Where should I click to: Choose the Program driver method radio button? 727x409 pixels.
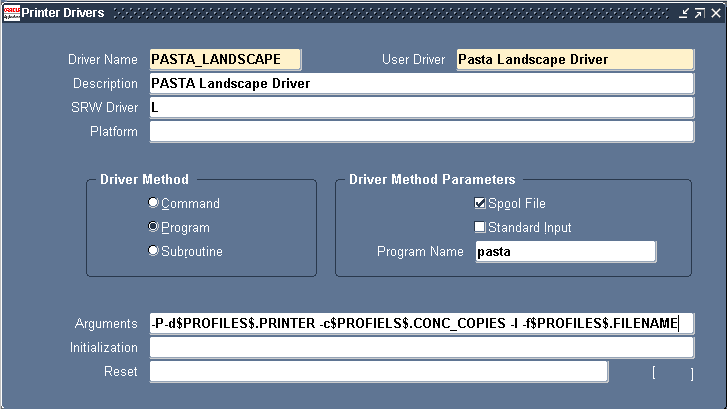[154, 227]
